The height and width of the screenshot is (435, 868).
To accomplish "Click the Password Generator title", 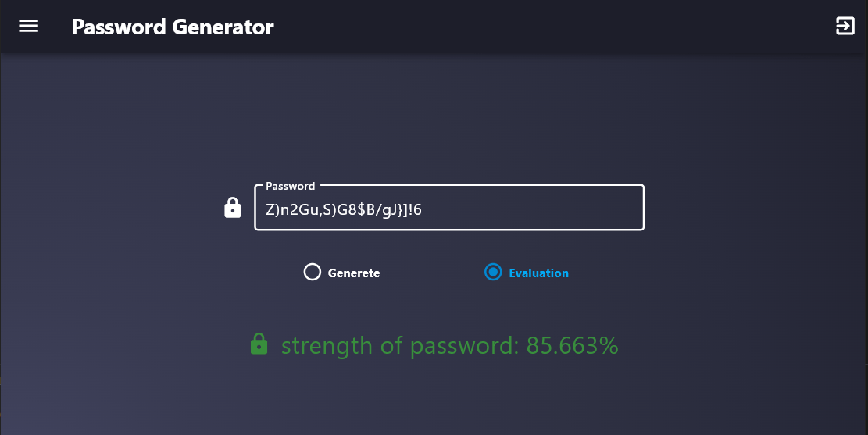I will coord(172,27).
